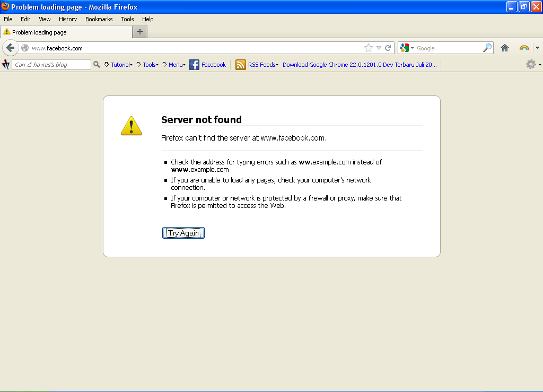Expand the RSS Feeds dropdown
This screenshot has height=392, width=543.
[x=263, y=65]
